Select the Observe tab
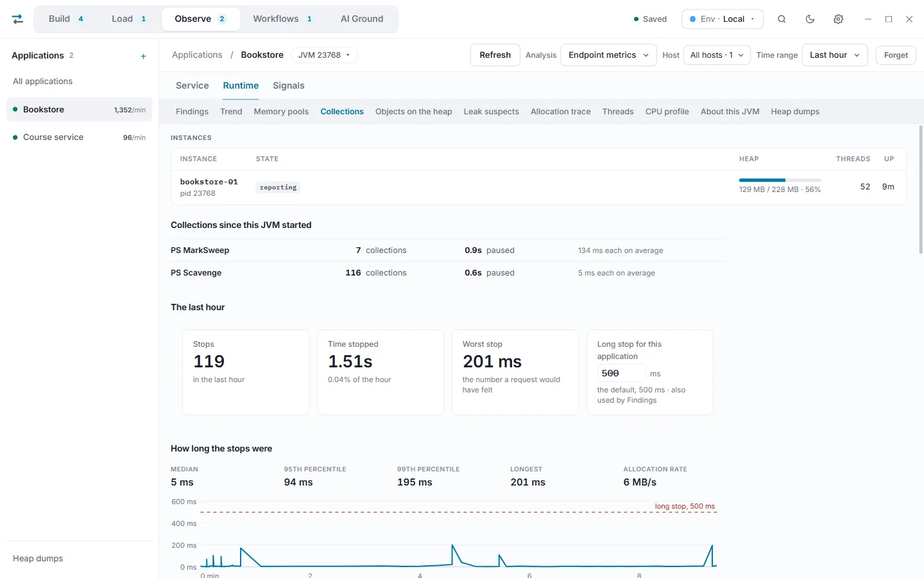Screen dimensions: 924x578 pos(201,19)
